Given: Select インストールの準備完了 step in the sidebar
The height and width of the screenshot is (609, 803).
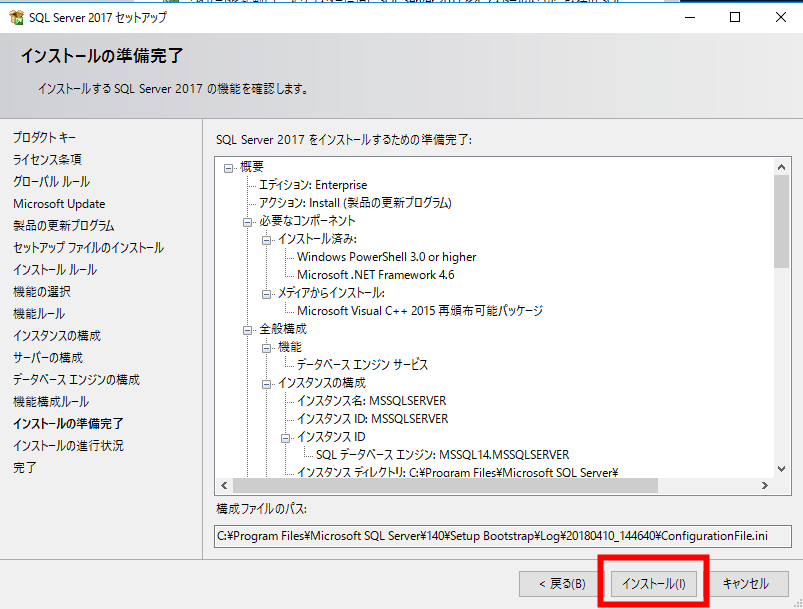Looking at the screenshot, I should click(x=68, y=424).
